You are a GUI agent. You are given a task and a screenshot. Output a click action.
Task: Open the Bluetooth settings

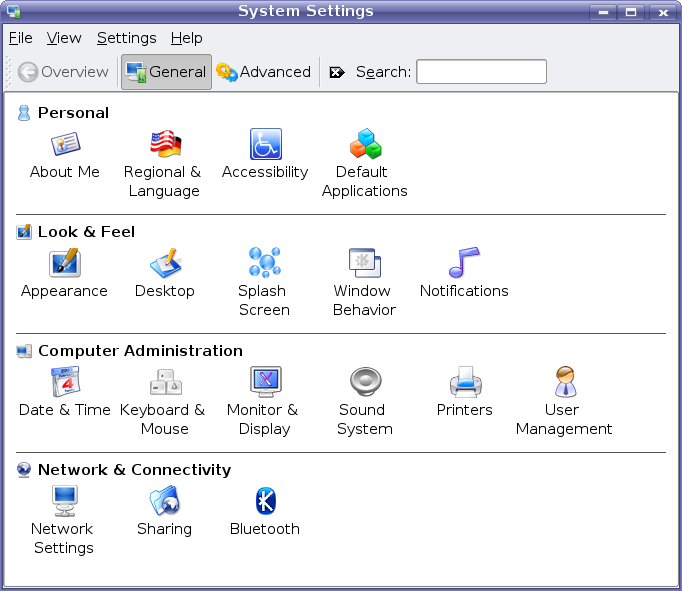[x=265, y=502]
